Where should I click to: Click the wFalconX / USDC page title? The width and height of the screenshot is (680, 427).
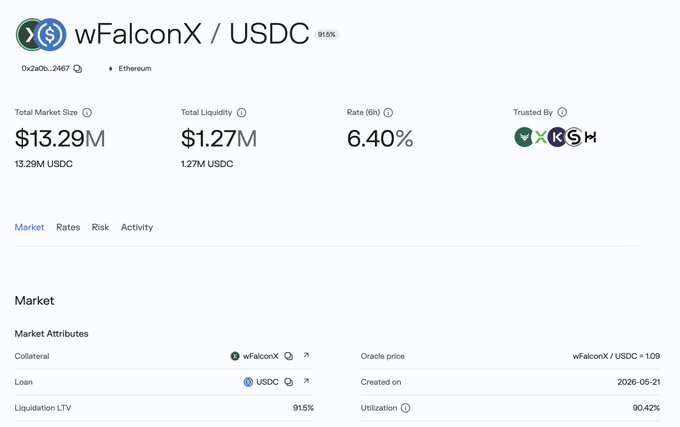tap(192, 34)
